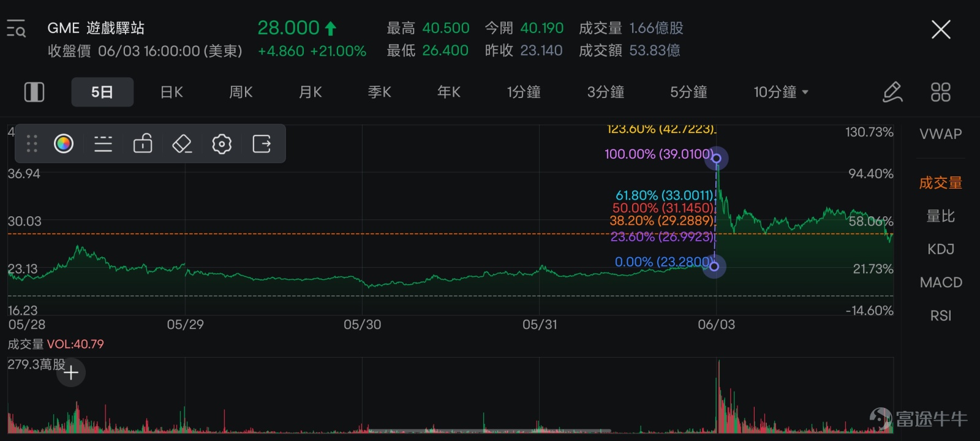Select the Fibonacci 0.00% anchor point
The height and width of the screenshot is (441, 980).
click(714, 266)
